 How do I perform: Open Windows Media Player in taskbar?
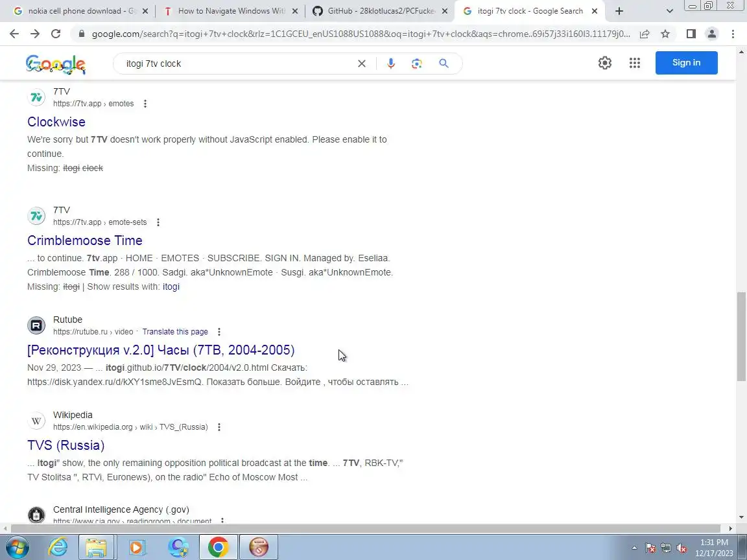coord(136,547)
